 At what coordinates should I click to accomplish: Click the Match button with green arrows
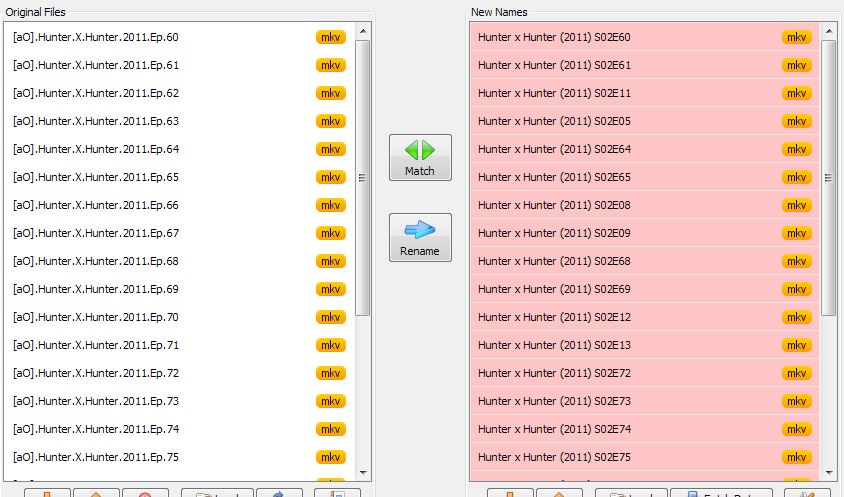(x=420, y=157)
